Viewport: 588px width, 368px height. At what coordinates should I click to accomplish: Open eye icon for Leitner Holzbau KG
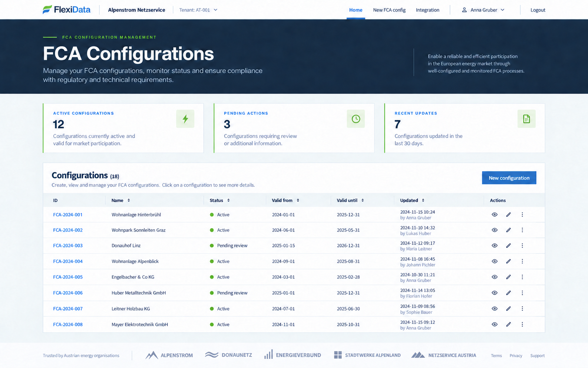[x=494, y=309]
